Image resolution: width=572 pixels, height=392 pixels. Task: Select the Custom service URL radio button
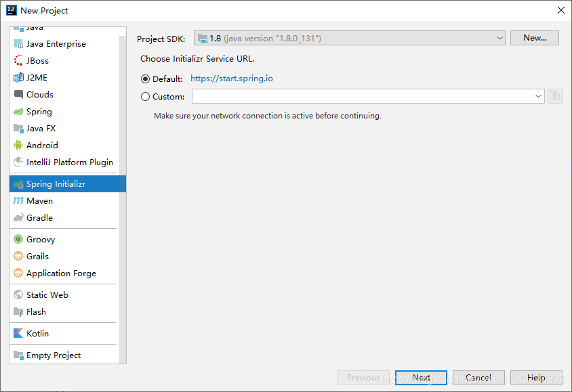(x=145, y=97)
